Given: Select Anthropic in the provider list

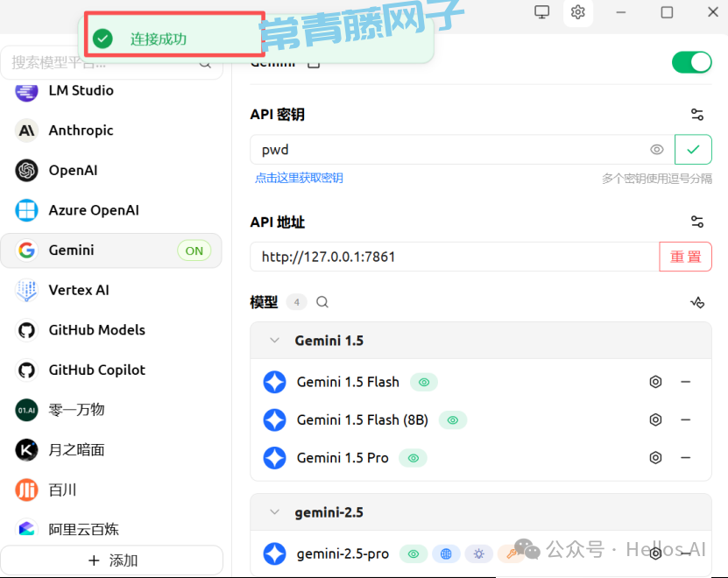Looking at the screenshot, I should coord(81,130).
